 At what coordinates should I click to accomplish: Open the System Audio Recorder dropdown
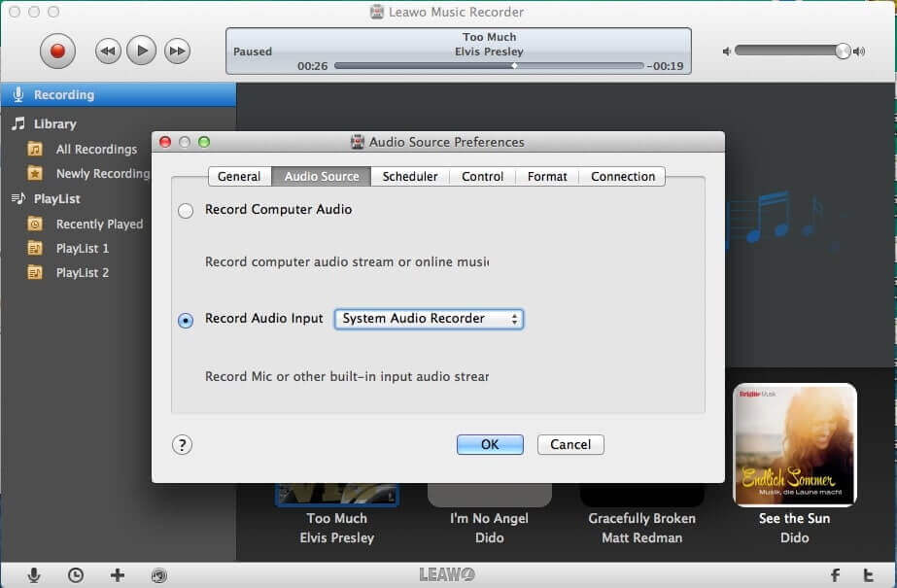(428, 319)
